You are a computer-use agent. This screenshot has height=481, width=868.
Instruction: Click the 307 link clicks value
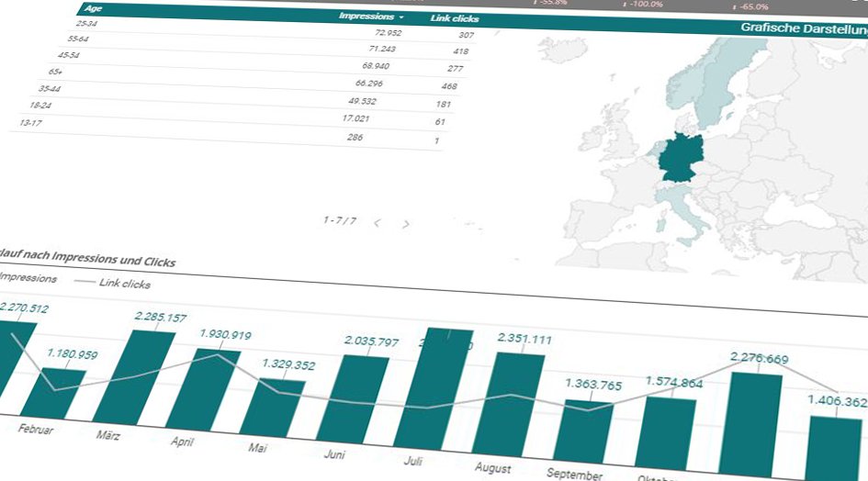click(x=466, y=34)
